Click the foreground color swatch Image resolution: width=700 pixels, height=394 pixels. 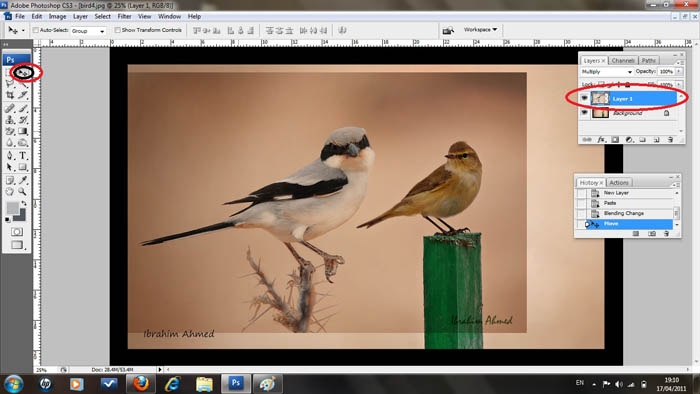pyautogui.click(x=13, y=208)
